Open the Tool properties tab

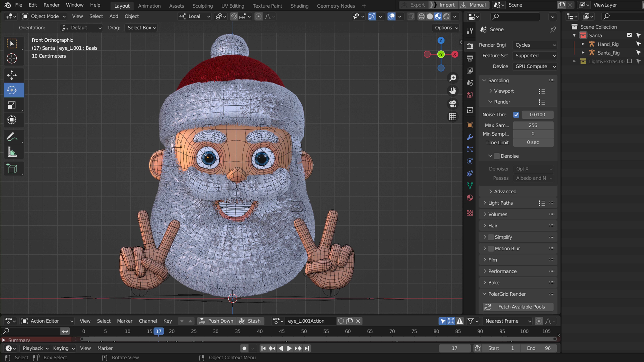point(470,31)
